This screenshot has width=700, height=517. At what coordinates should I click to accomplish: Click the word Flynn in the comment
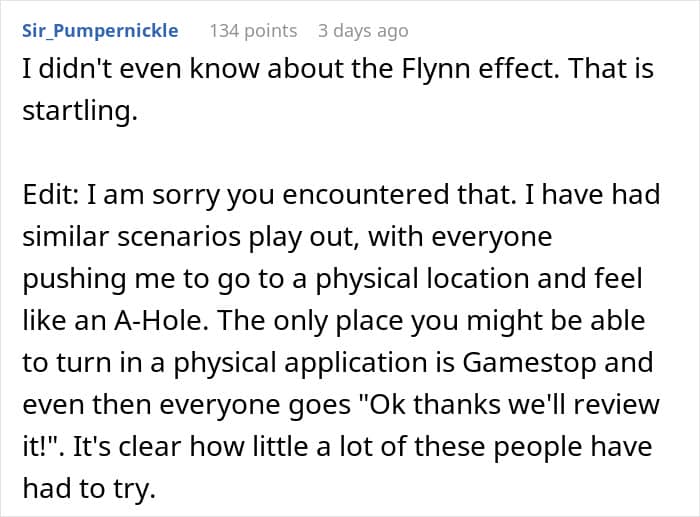coord(436,69)
